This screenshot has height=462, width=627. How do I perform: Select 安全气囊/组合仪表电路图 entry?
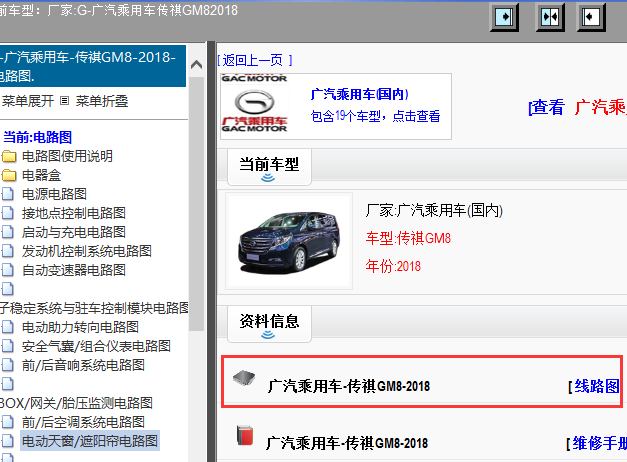point(96,346)
